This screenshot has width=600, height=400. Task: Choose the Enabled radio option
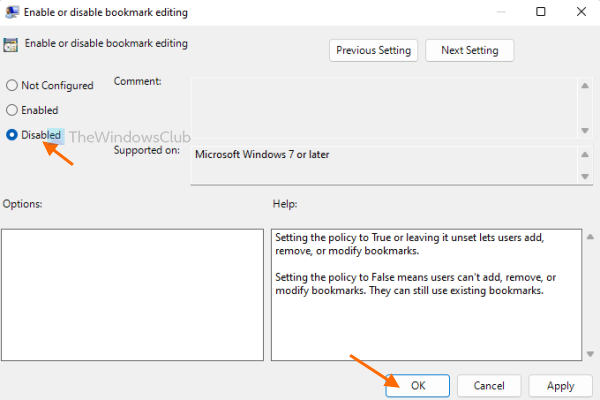(13, 110)
